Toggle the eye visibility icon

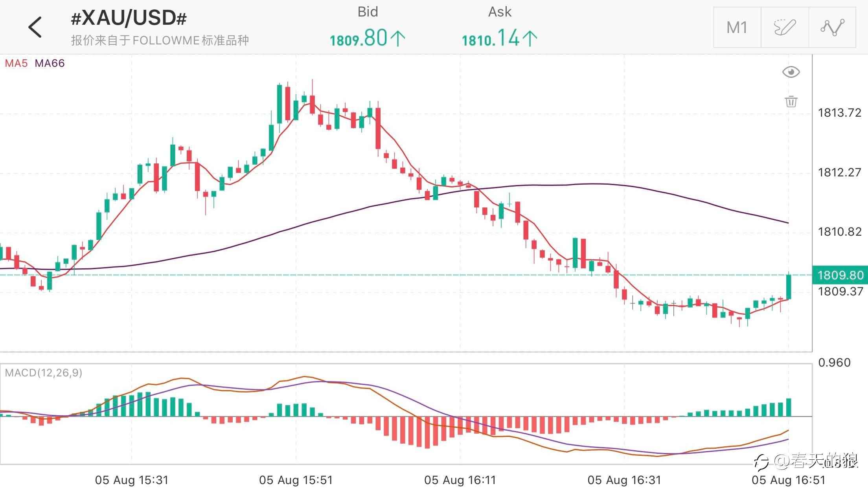click(791, 72)
